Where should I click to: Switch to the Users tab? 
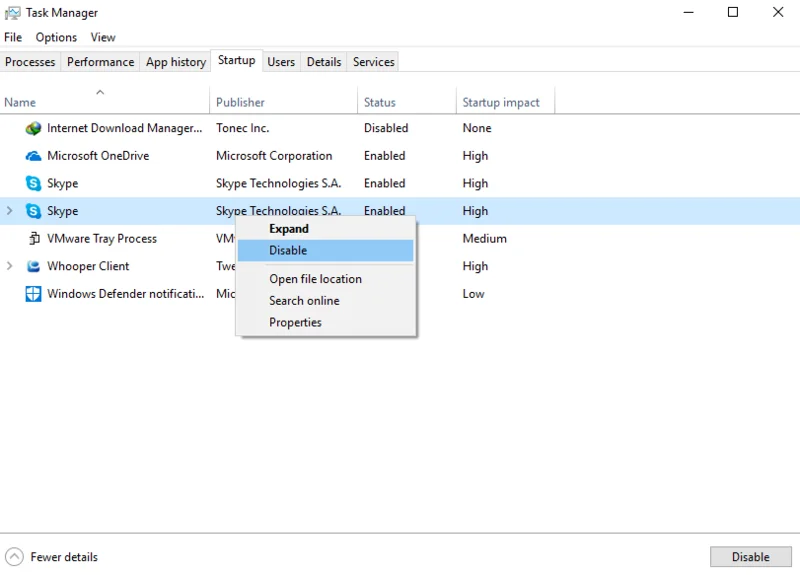point(281,62)
